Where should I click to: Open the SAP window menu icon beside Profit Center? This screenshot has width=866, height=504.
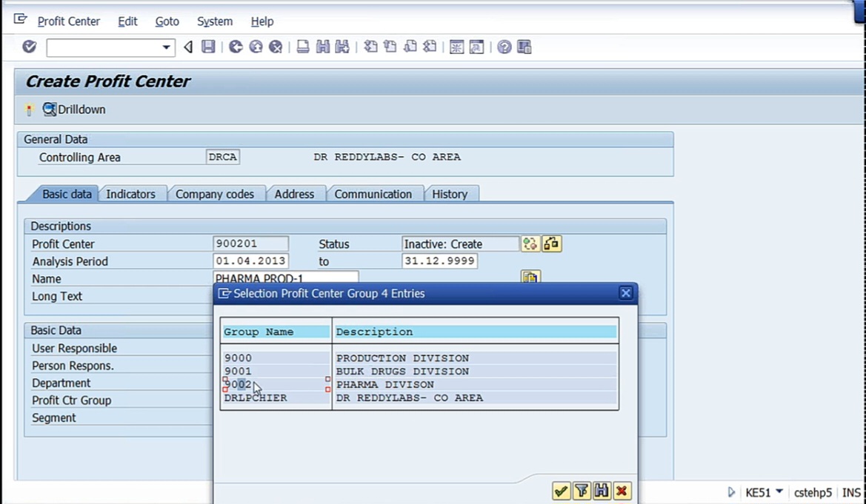21,20
